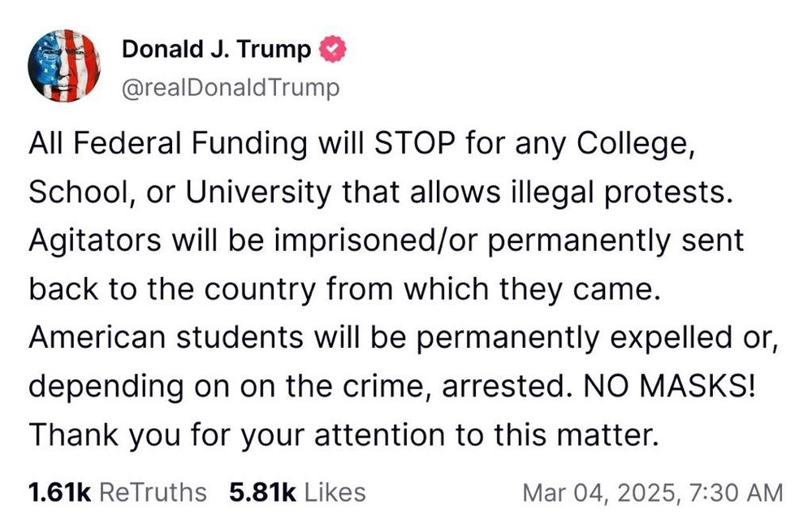Click the flag-themed profile avatar
This screenshot has width=812, height=524.
point(64,66)
